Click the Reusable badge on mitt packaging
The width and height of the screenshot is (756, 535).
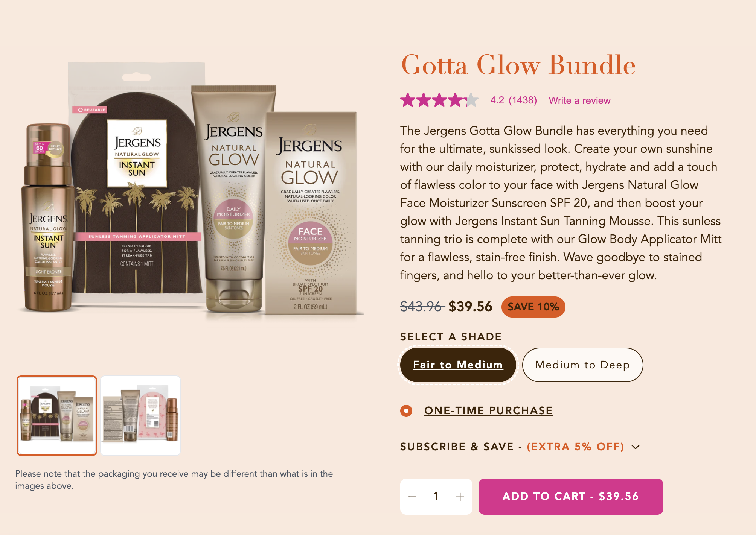point(90,110)
